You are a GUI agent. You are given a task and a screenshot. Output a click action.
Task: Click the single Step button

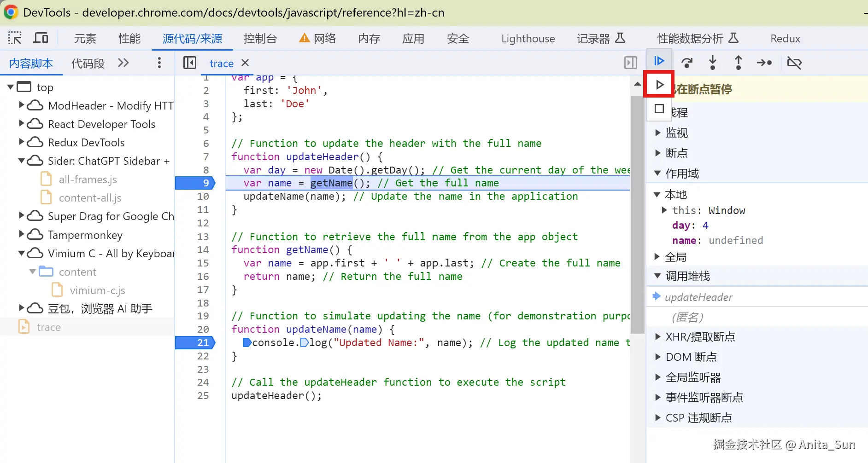pos(764,63)
